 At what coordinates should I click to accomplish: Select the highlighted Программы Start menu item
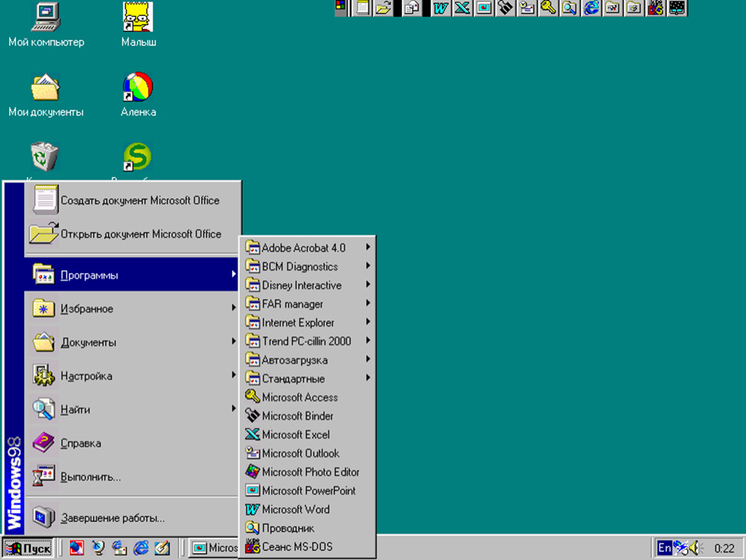(x=132, y=274)
